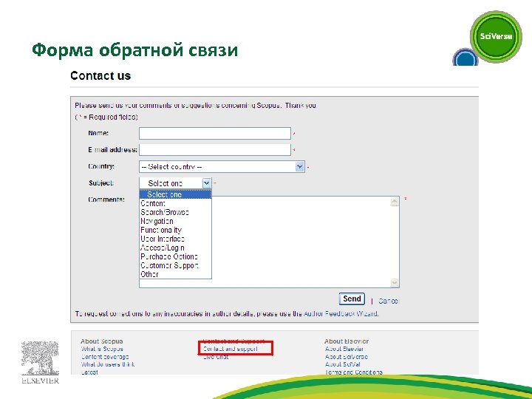Click the 'Comments:' field label
The height and width of the screenshot is (399, 532).
pyautogui.click(x=106, y=199)
